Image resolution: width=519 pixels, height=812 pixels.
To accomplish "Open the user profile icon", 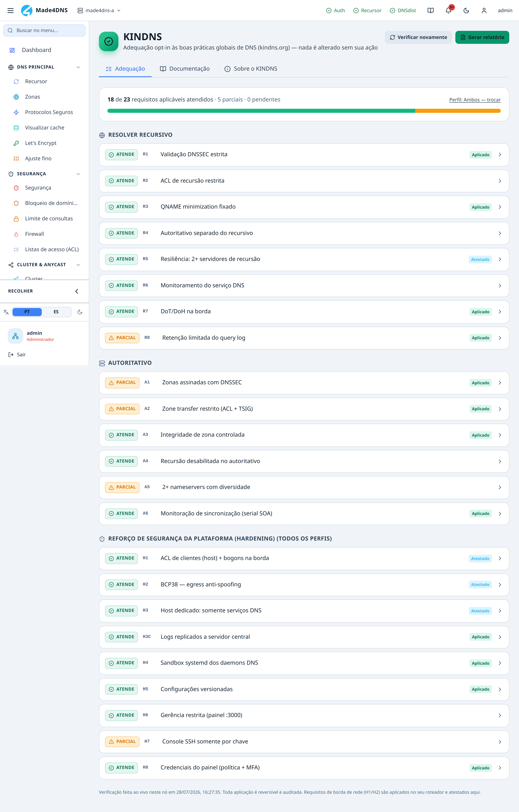I will tap(484, 10).
